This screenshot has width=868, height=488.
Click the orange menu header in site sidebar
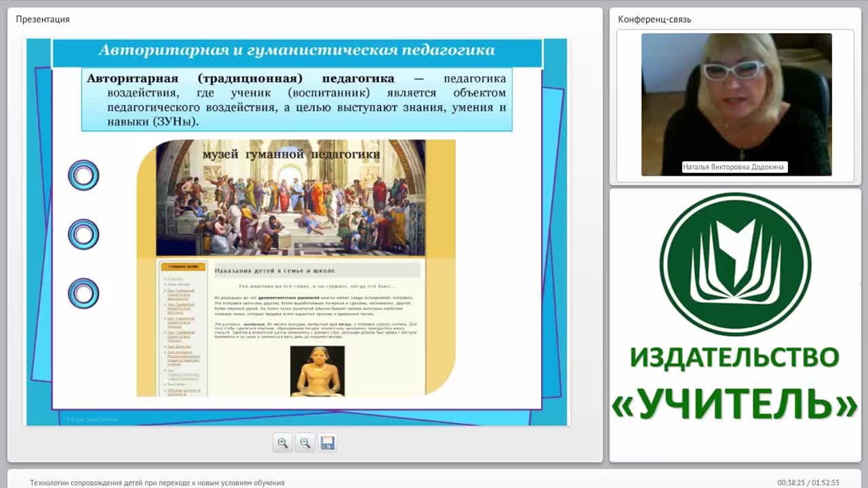tap(183, 267)
